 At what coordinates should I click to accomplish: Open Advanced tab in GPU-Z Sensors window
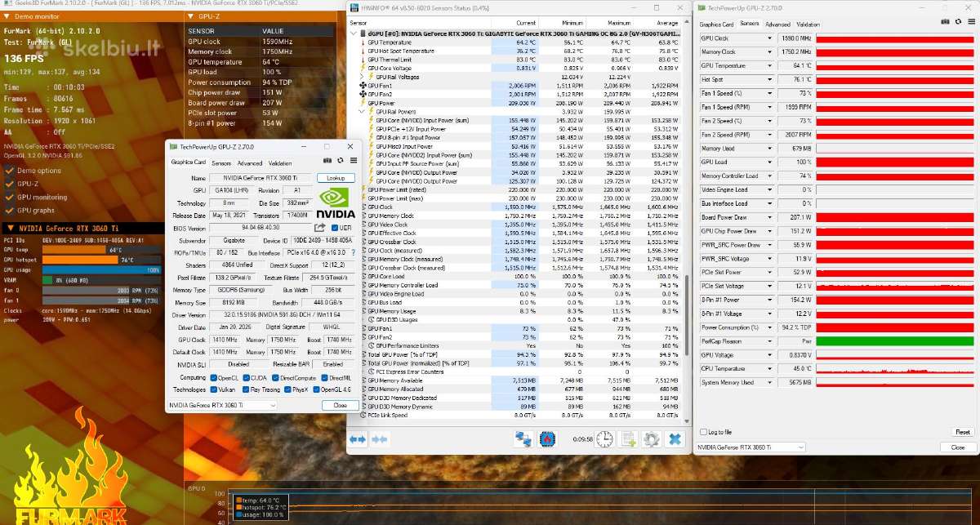click(x=778, y=24)
